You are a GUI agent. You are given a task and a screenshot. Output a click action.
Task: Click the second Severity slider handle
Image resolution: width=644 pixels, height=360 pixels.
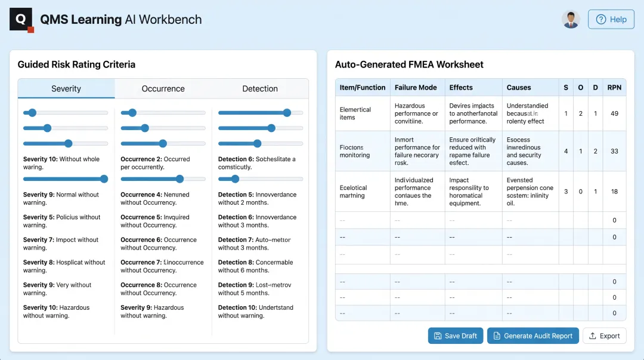point(48,128)
